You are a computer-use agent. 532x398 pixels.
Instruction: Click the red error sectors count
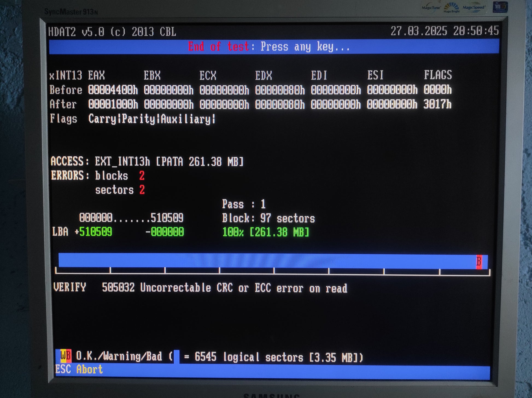click(142, 190)
